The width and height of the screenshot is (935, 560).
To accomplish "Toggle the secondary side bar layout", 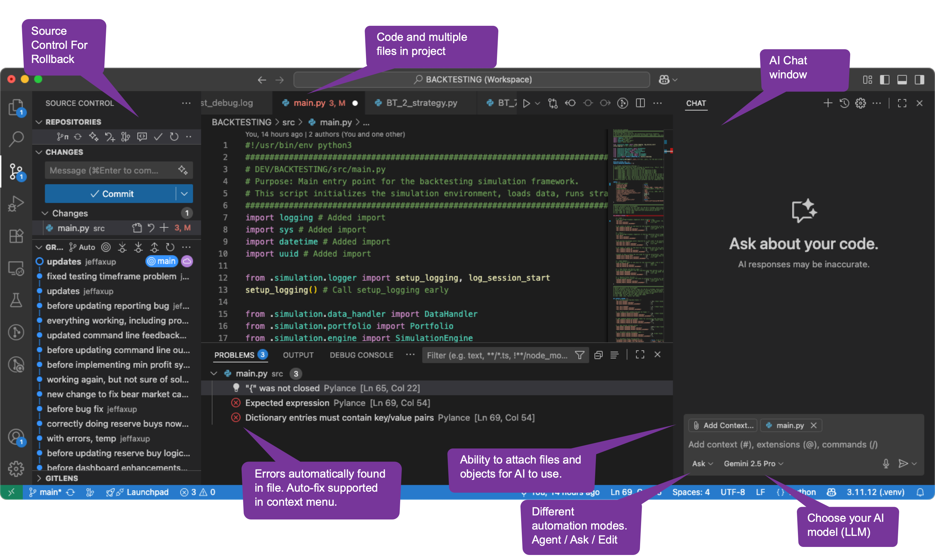I will [920, 80].
